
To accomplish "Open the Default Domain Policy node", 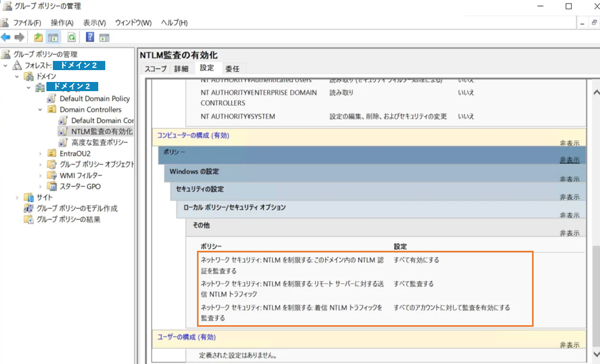I will (x=94, y=98).
